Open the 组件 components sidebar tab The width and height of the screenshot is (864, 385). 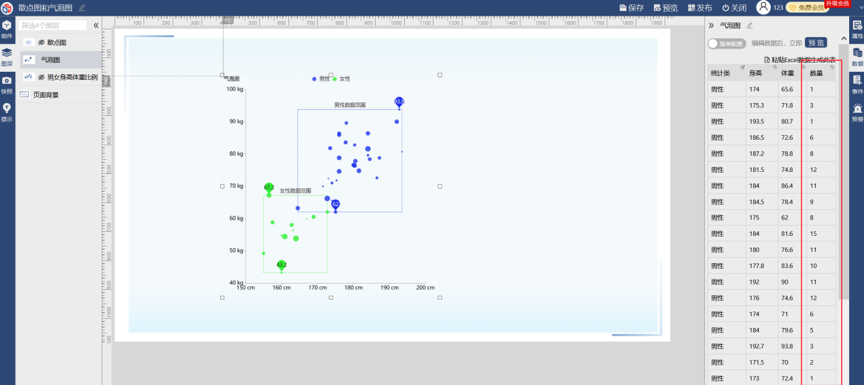click(x=7, y=29)
